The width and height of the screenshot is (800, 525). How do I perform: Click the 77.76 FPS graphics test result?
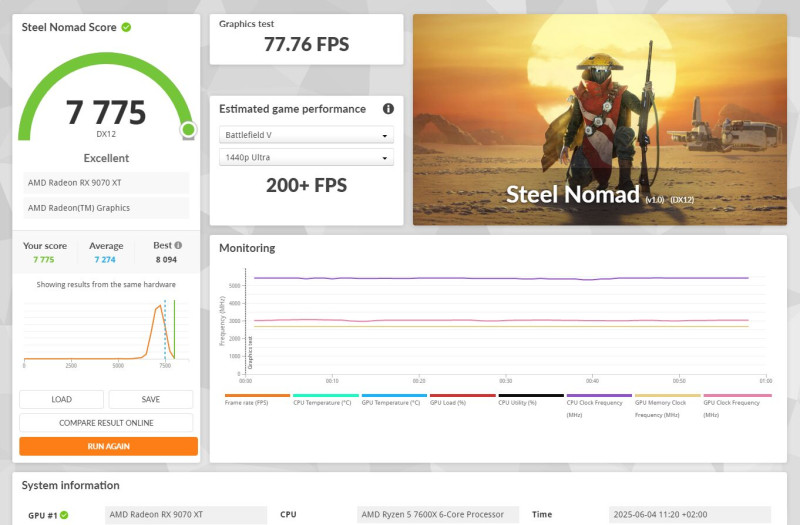coord(307,44)
